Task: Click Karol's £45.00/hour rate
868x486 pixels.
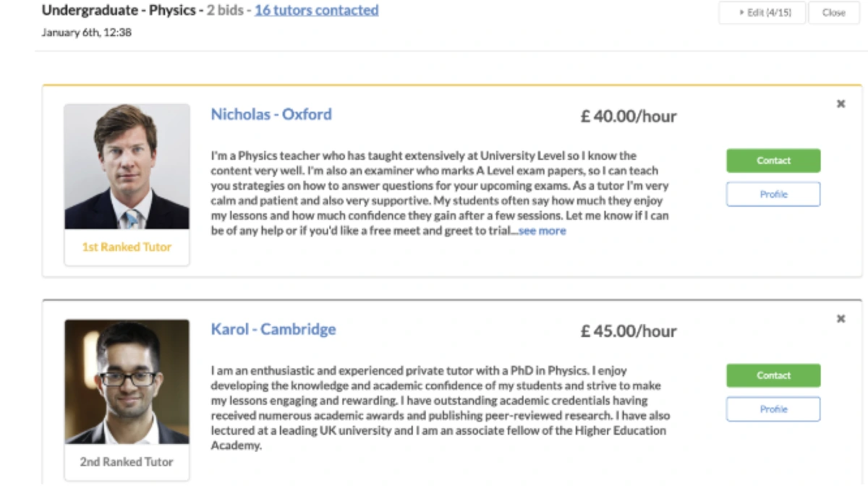Action: (x=629, y=331)
